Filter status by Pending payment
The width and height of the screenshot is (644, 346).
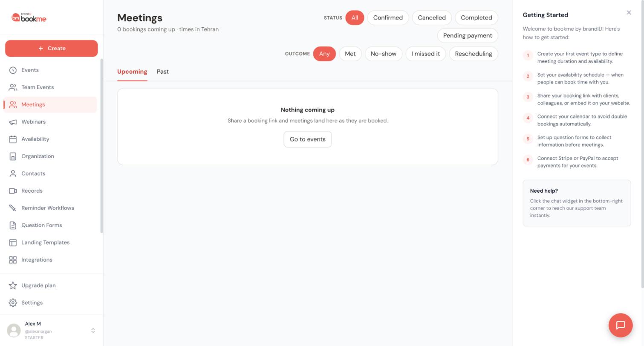(x=468, y=36)
